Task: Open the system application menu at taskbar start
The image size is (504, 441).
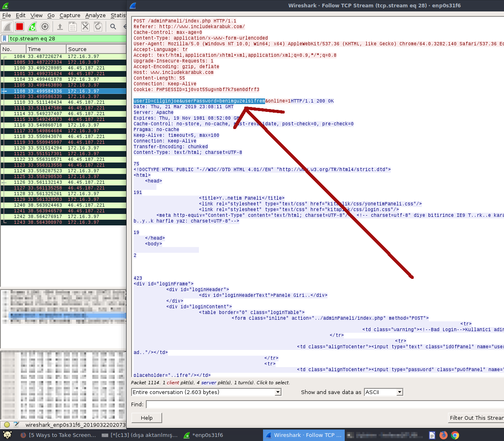Action: tap(7, 435)
